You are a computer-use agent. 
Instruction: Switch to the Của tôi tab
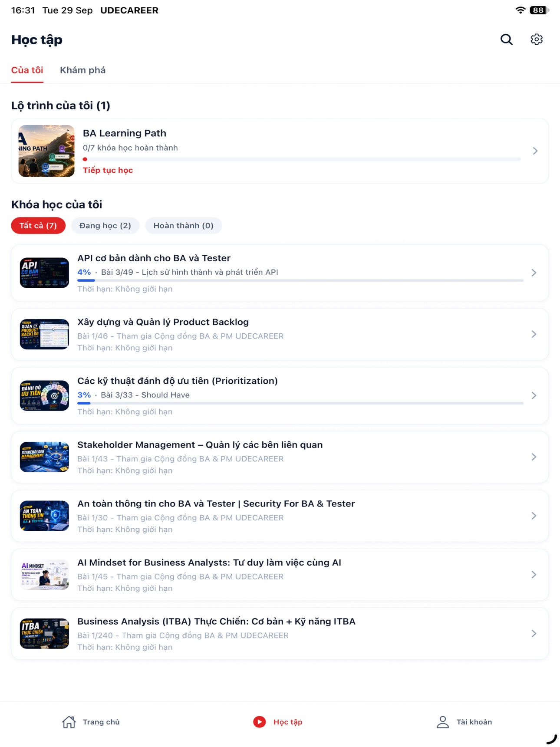pos(27,70)
